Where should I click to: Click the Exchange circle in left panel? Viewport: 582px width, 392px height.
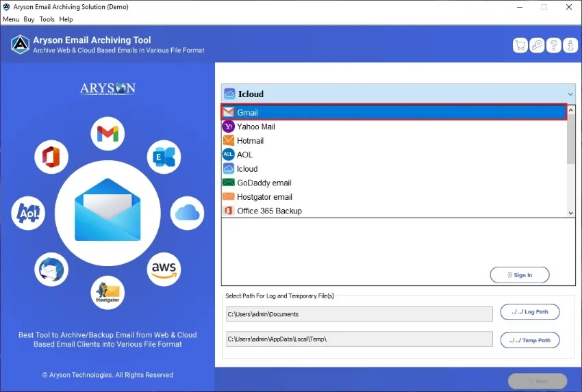click(x=164, y=157)
